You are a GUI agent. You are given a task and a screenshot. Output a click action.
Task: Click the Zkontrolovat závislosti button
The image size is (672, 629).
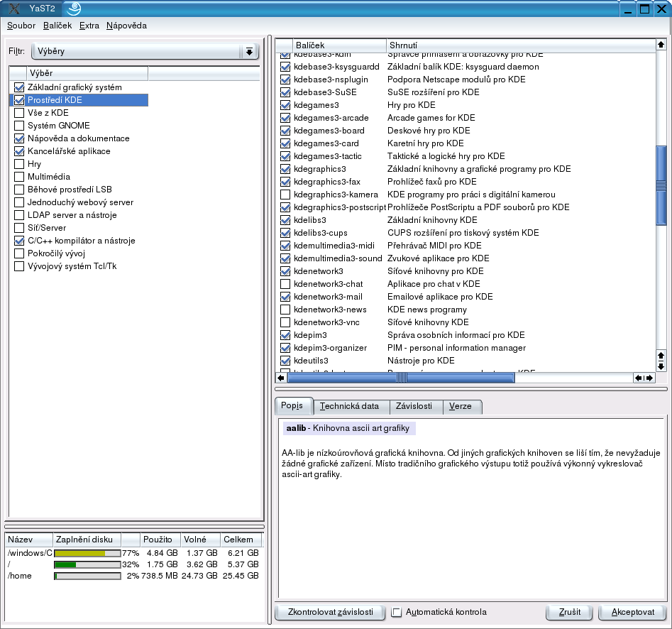click(x=331, y=612)
